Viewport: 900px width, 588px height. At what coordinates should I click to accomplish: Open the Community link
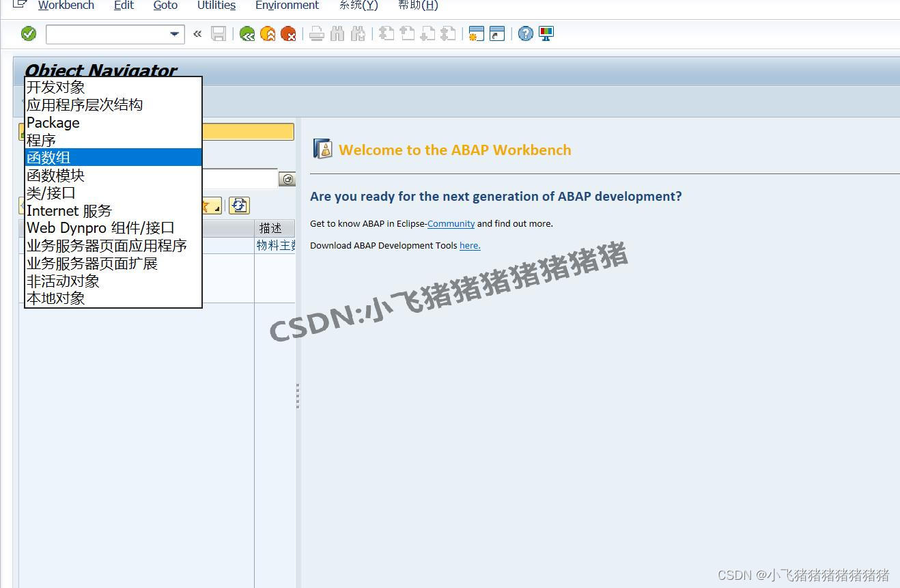tap(451, 224)
